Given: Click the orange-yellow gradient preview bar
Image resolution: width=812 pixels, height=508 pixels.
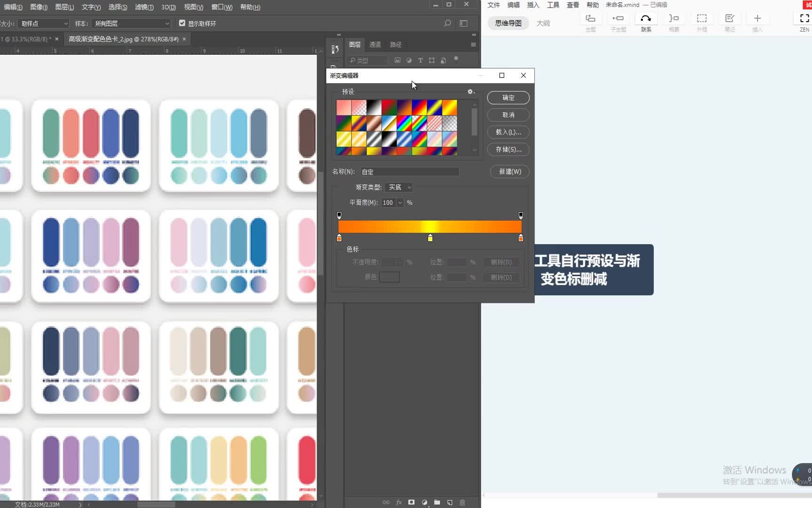Looking at the screenshot, I should [430, 227].
